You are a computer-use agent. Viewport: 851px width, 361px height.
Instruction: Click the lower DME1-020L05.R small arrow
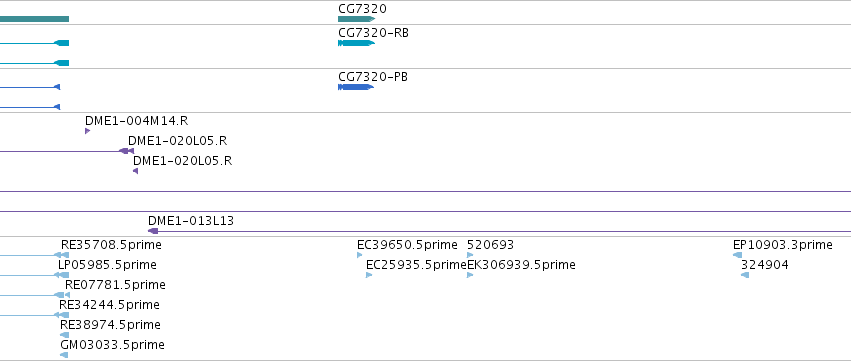(136, 171)
